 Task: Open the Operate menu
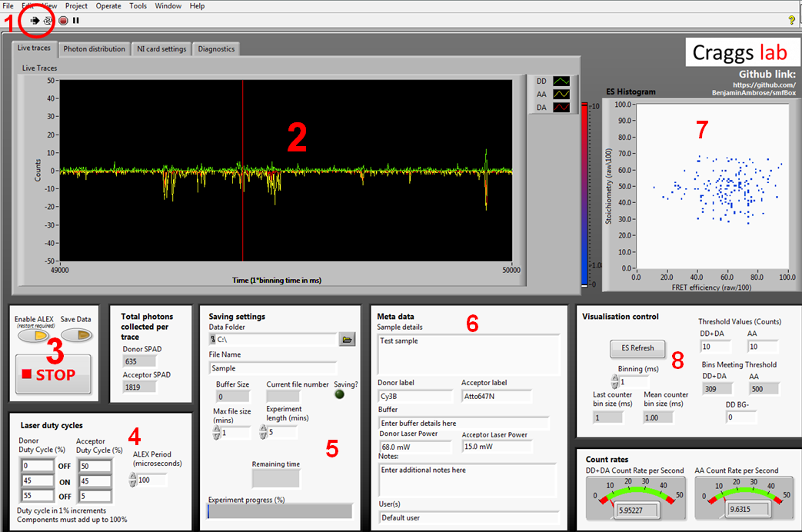(108, 5)
